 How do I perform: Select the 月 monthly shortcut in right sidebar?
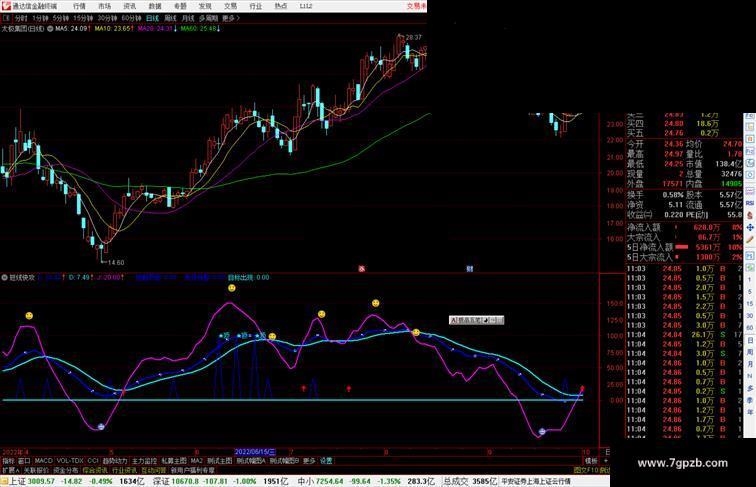750,364
